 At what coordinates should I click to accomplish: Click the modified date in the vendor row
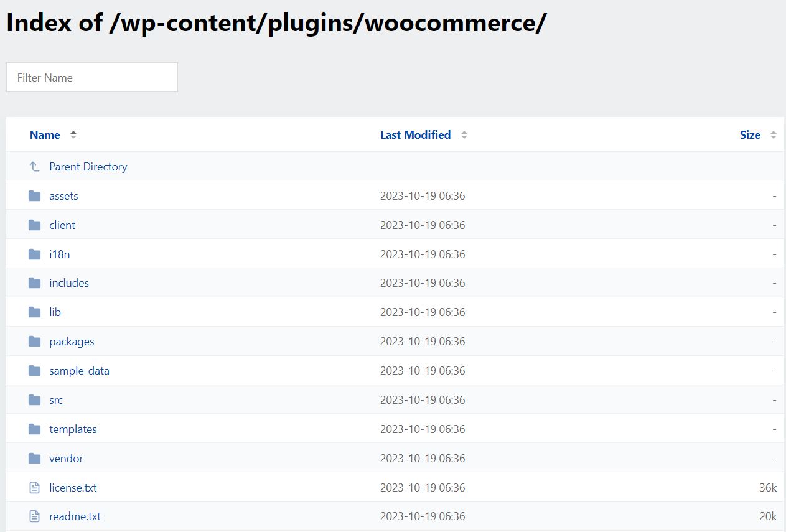pyautogui.click(x=423, y=459)
